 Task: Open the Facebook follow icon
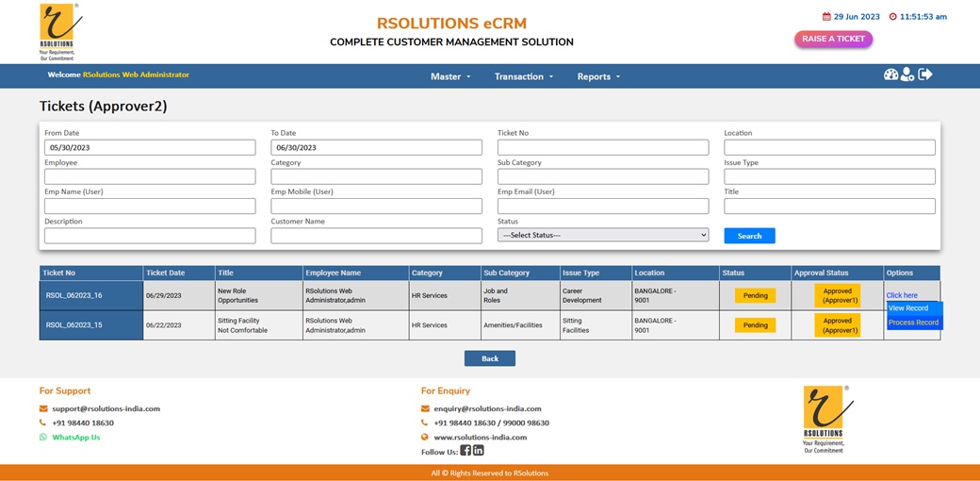click(465, 451)
